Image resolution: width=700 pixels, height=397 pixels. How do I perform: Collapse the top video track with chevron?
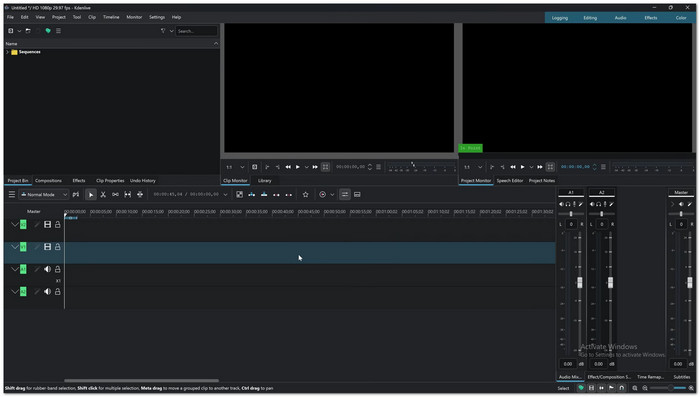coord(14,225)
